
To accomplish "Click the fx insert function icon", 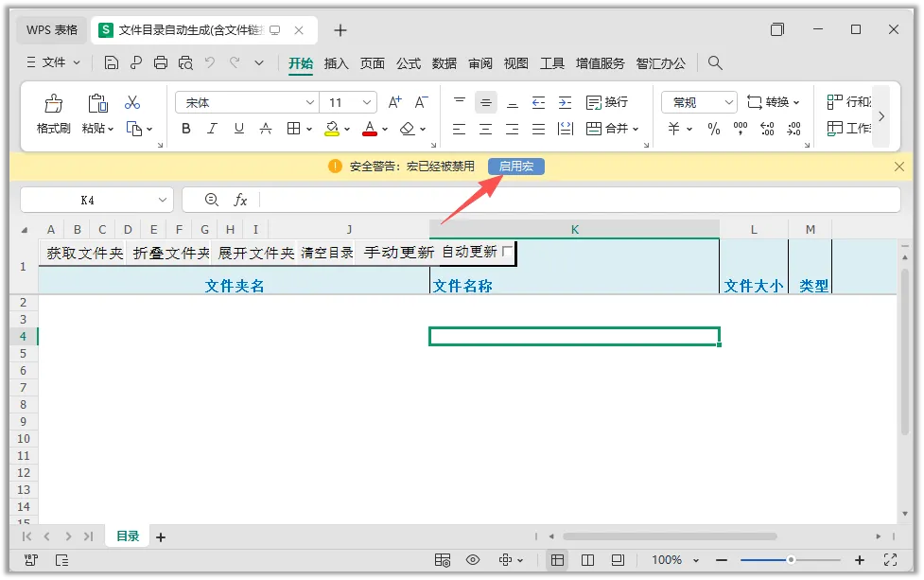I will [240, 200].
